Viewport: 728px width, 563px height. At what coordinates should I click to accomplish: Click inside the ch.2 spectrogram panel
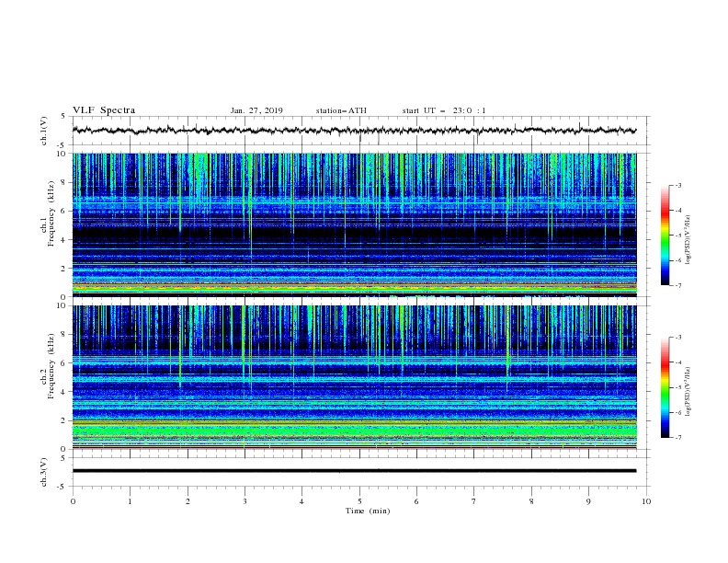pos(354,377)
